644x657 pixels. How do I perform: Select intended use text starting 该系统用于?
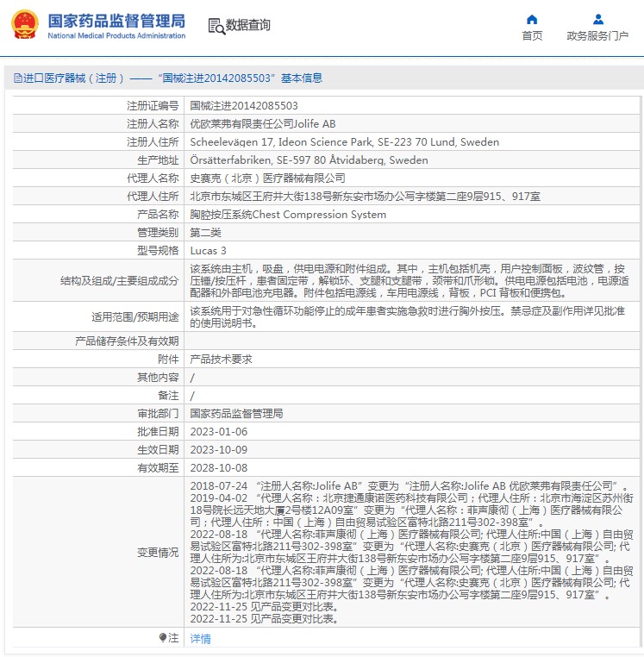pyautogui.click(x=407, y=316)
